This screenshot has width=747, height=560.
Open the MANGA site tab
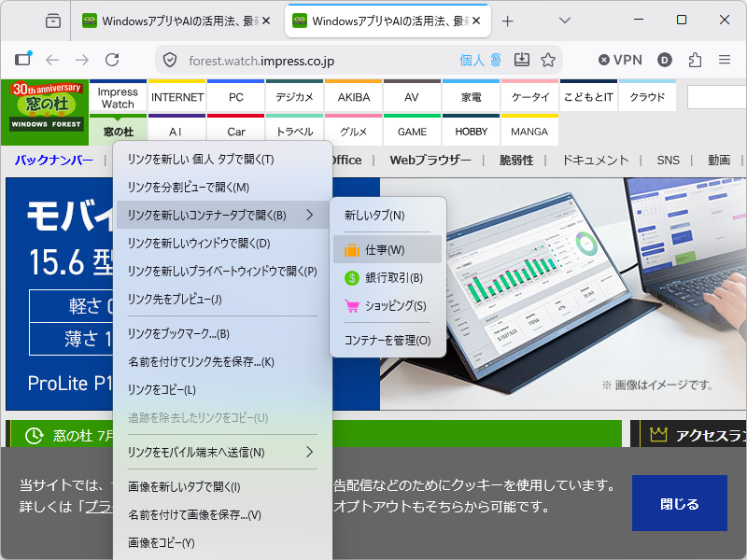pyautogui.click(x=529, y=130)
